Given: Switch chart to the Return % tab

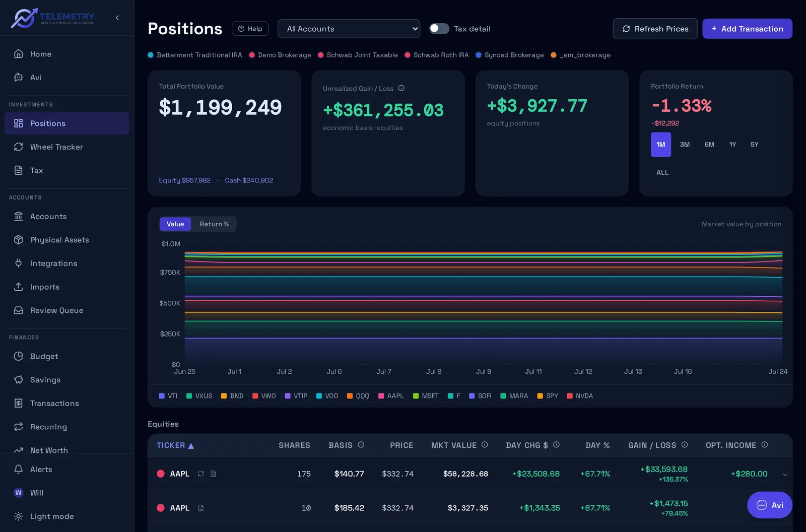Looking at the screenshot, I should (214, 224).
